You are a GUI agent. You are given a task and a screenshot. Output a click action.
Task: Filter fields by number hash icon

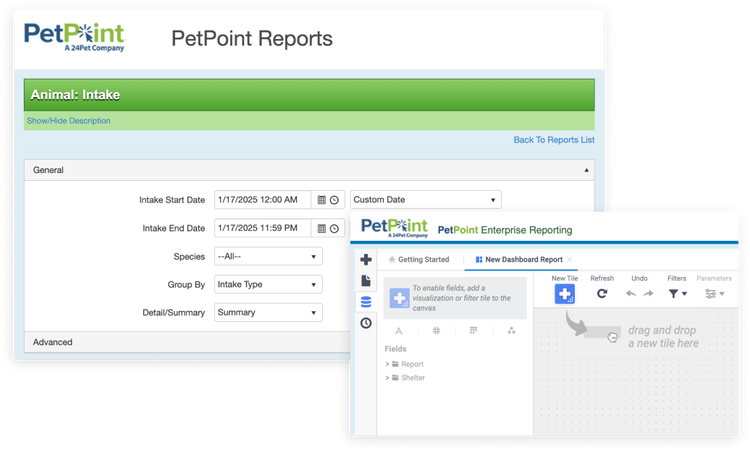(x=436, y=331)
